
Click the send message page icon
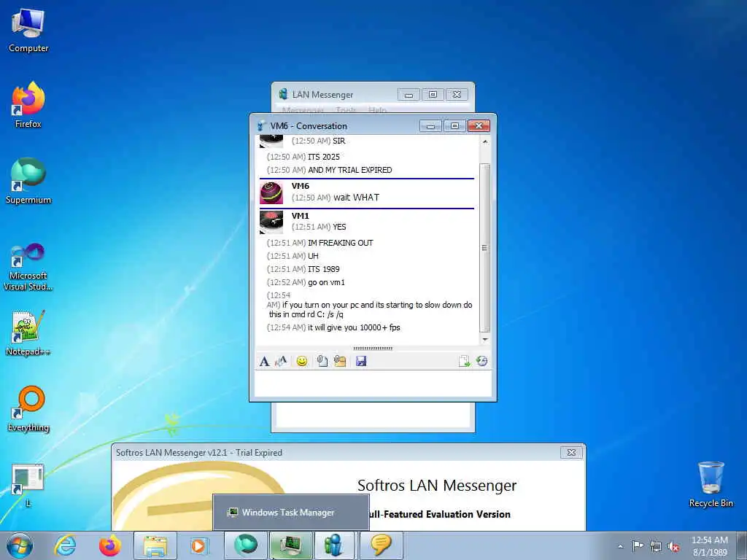point(464,361)
